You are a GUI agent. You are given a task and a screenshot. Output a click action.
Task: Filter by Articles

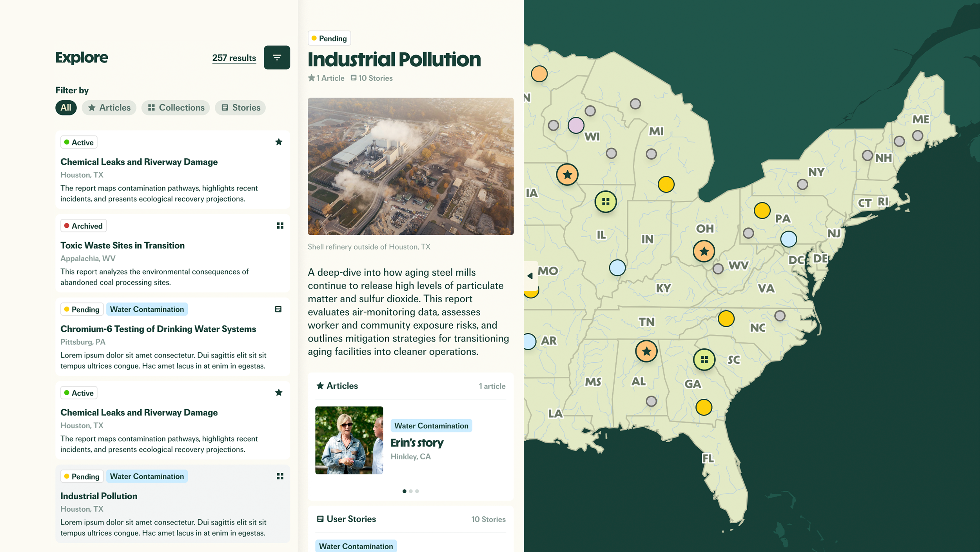tap(109, 107)
